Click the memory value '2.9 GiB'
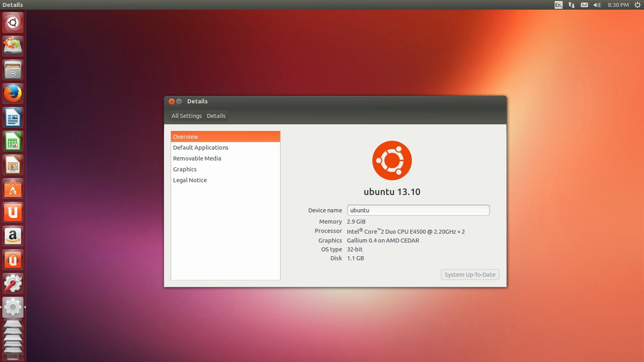 (356, 222)
